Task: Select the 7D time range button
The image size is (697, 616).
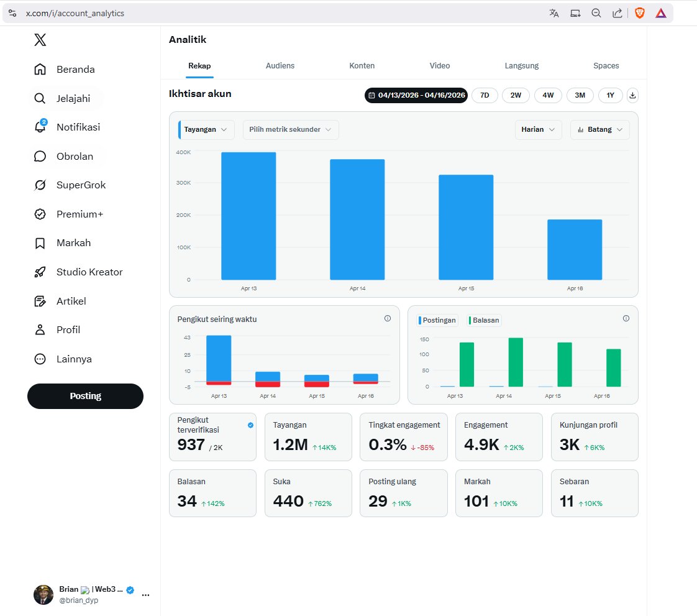Action: [485, 95]
